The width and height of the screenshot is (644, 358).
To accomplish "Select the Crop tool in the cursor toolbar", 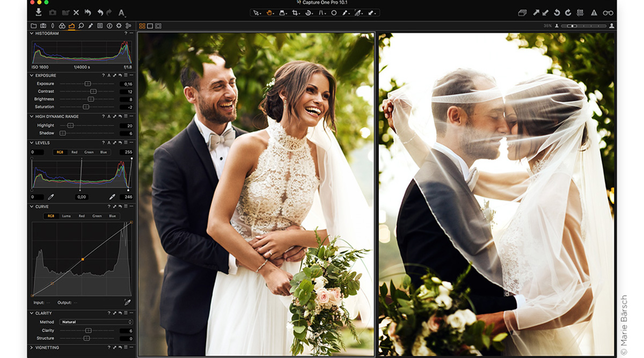I will 296,12.
